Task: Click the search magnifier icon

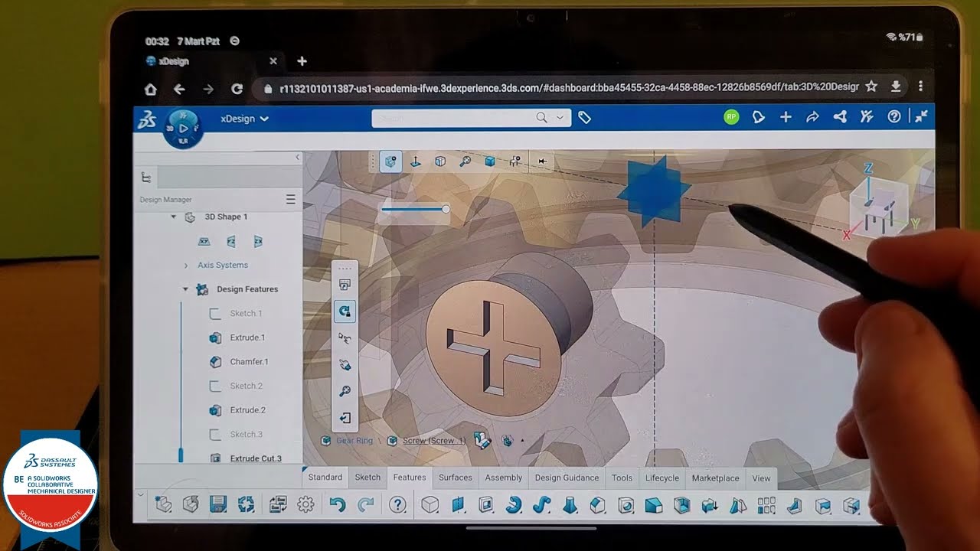Action: [x=541, y=118]
